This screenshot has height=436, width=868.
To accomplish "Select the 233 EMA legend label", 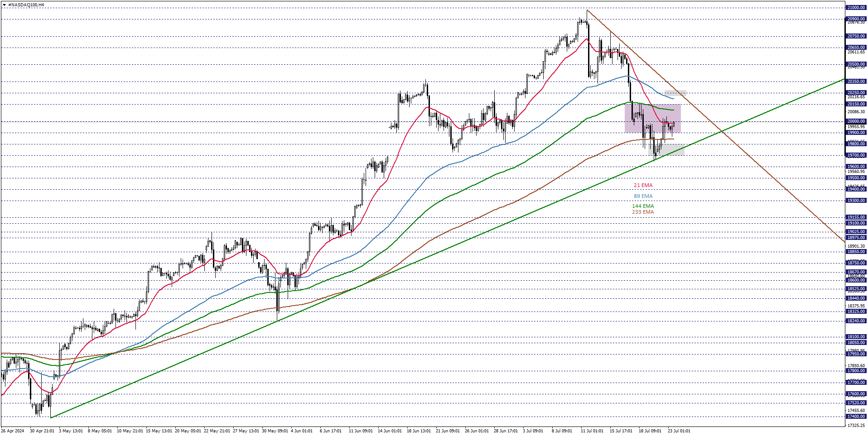I will click(643, 212).
